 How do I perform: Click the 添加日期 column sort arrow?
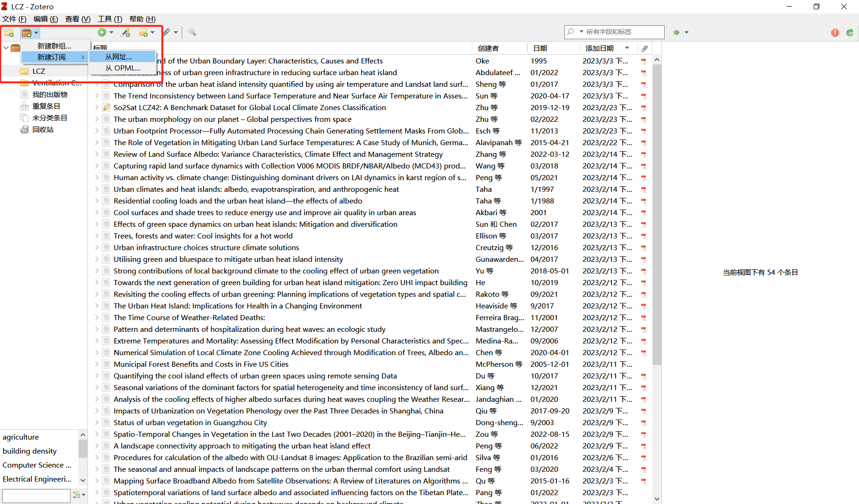pyautogui.click(x=627, y=48)
